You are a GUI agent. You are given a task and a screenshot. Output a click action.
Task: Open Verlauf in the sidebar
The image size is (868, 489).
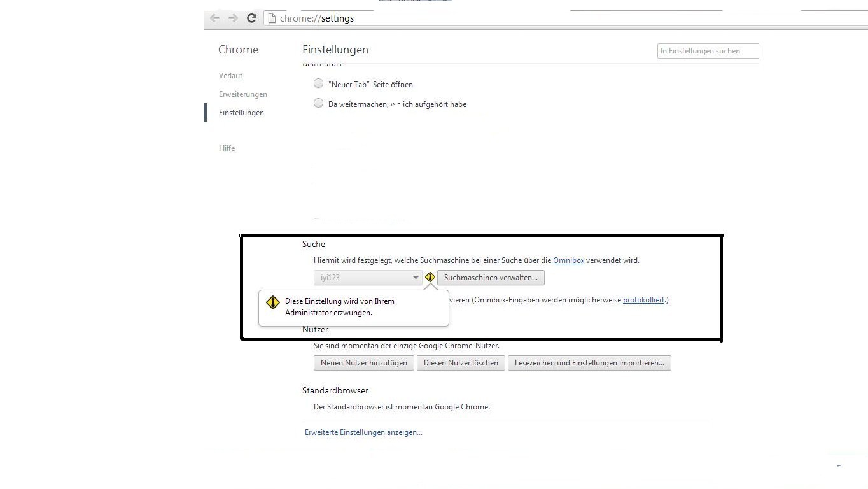coord(230,75)
